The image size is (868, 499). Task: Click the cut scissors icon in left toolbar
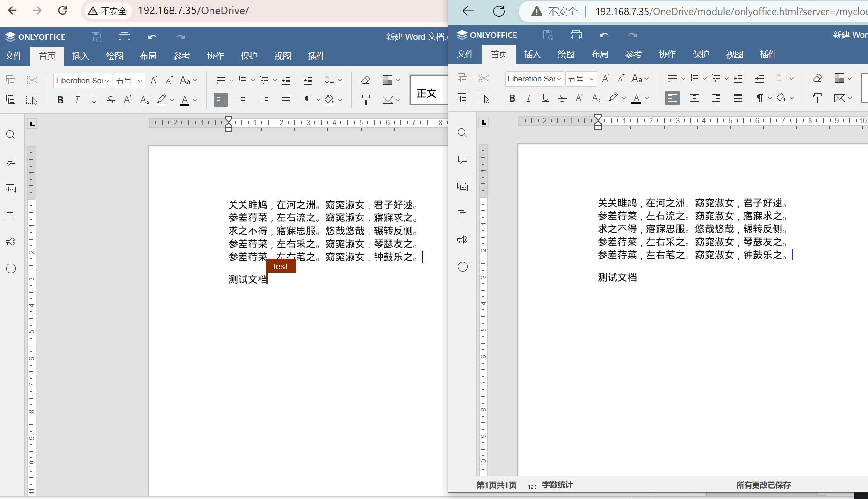[x=32, y=81]
